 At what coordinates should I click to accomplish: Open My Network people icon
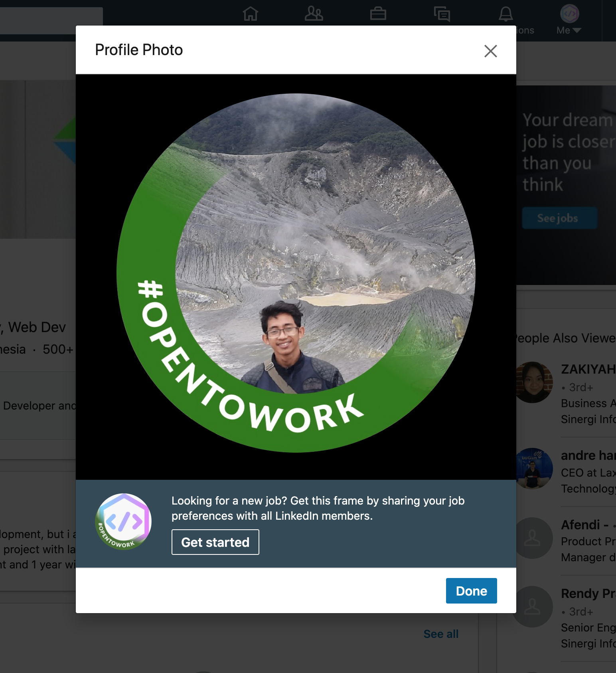[x=314, y=14]
